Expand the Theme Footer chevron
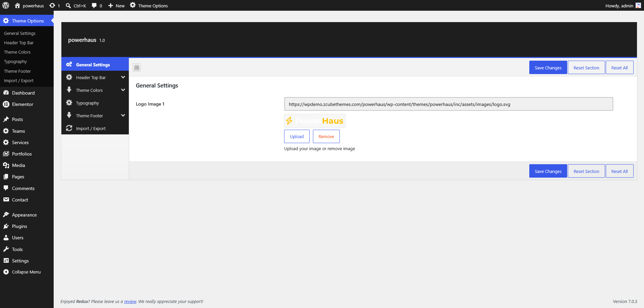 pos(123,116)
